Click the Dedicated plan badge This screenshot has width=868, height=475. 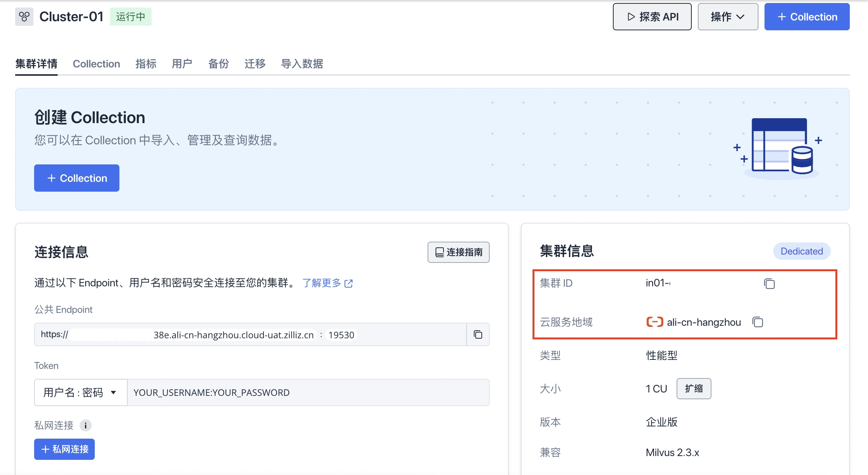(x=802, y=251)
